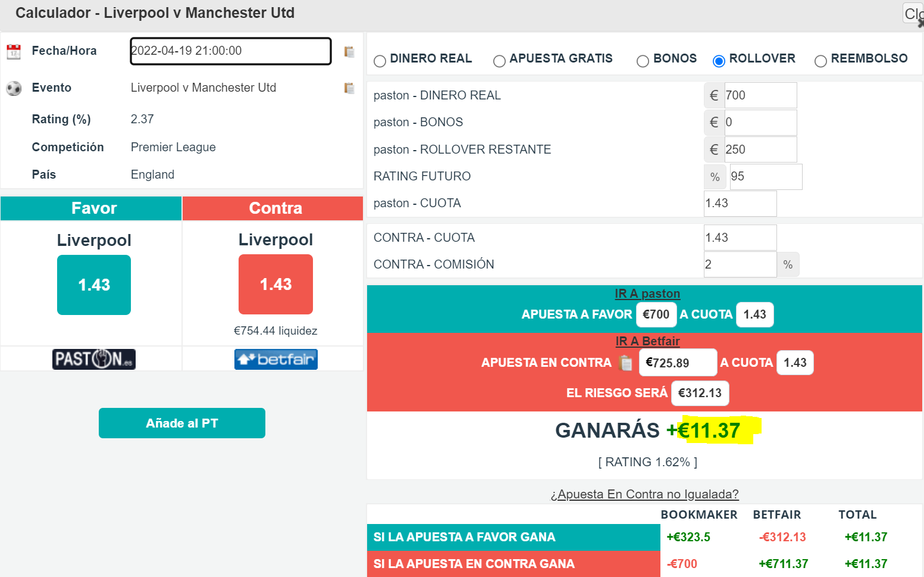
Task: Click the calendar icon beside Fecha/Hora
Action: pyautogui.click(x=14, y=52)
